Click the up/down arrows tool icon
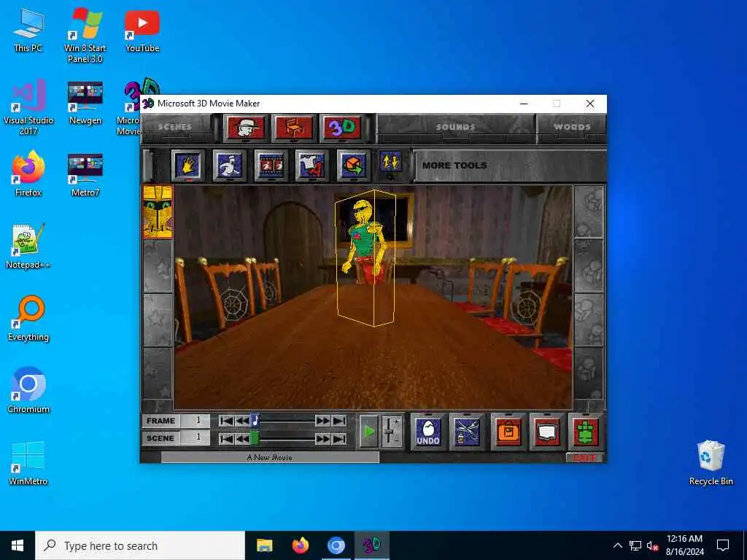The image size is (747, 560). 390,162
